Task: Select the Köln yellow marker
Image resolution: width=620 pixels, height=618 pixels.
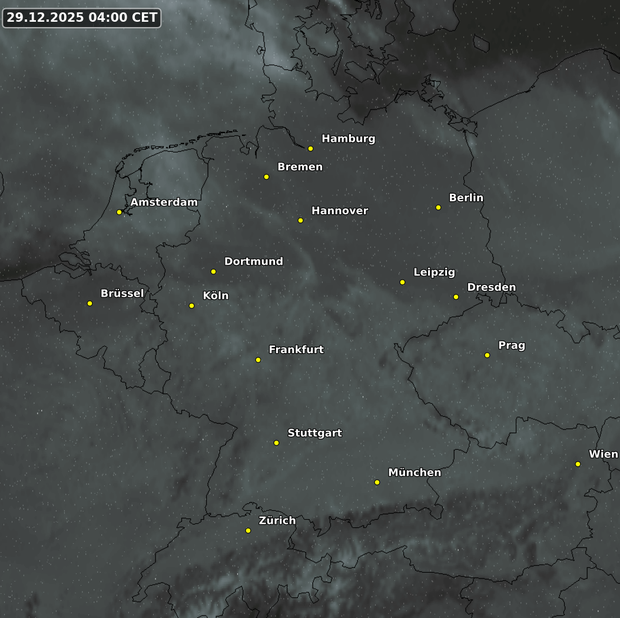Action: (x=192, y=305)
